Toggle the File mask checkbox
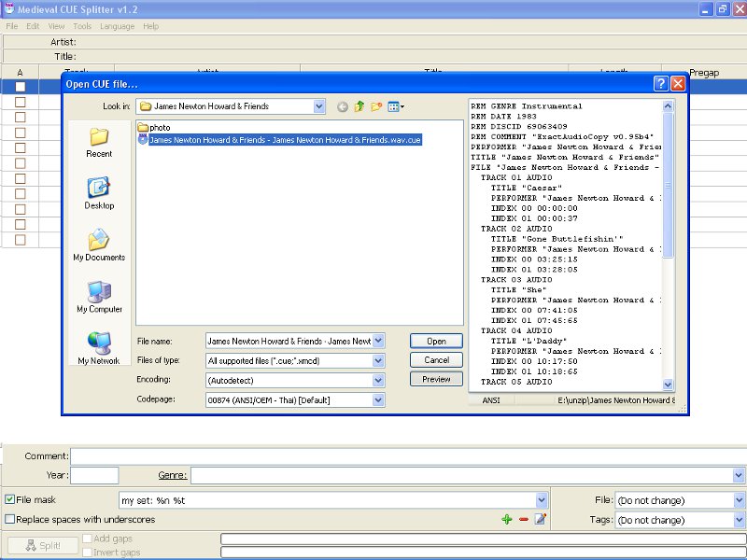This screenshot has width=747, height=560. click(x=9, y=499)
